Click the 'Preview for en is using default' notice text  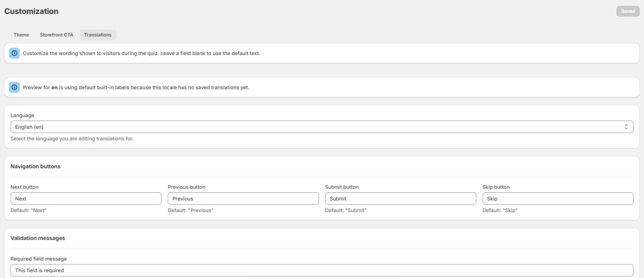coord(136,87)
